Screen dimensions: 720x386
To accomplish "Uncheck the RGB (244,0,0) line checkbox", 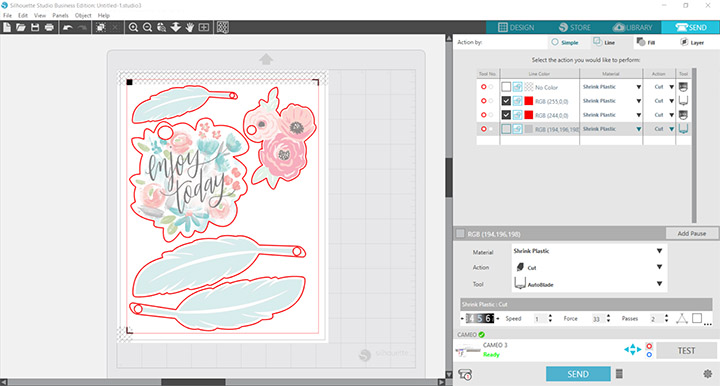I will pyautogui.click(x=506, y=115).
